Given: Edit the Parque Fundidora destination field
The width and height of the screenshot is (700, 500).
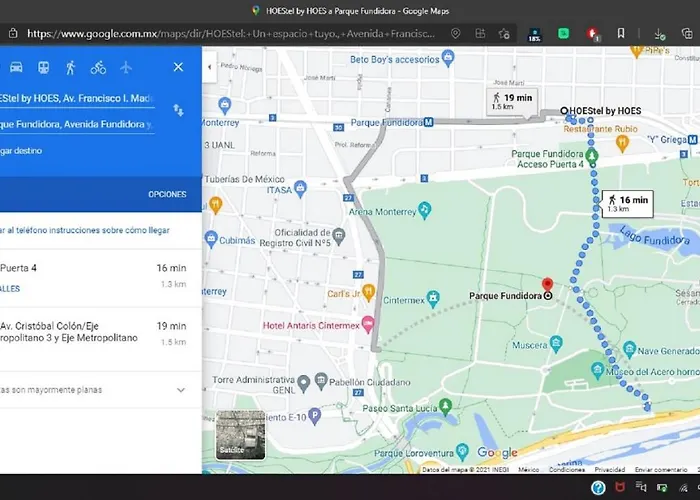Looking at the screenshot, I should (77, 125).
